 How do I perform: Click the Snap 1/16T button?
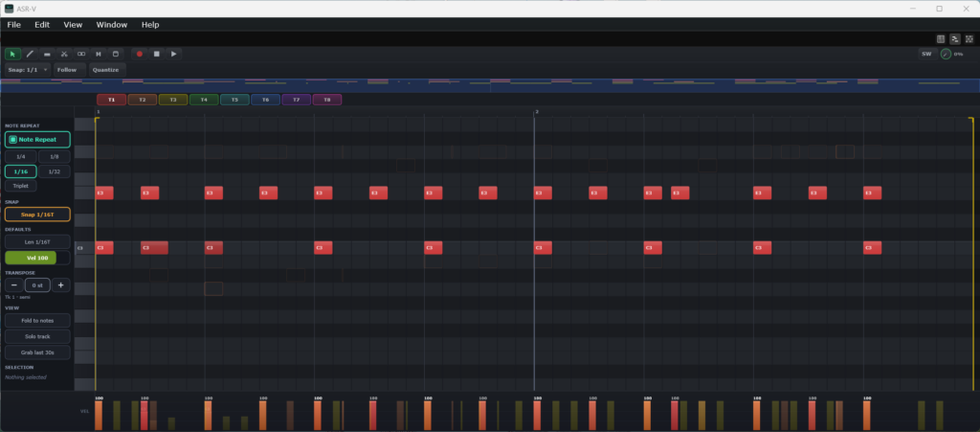[x=37, y=215]
